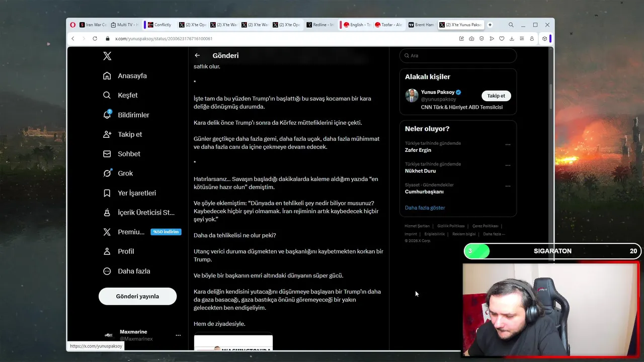The width and height of the screenshot is (644, 362).
Task: Open Hizmet Şartları footer link
Action: 417,226
